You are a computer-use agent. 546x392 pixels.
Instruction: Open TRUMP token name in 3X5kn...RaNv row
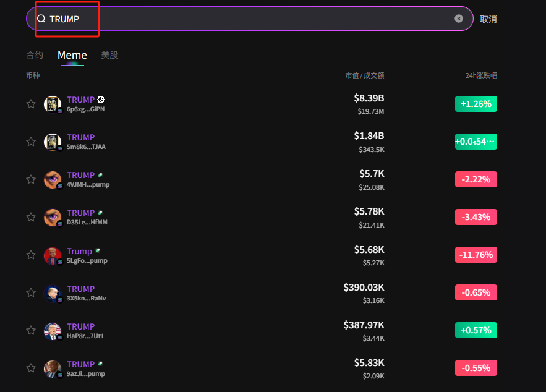click(x=80, y=289)
